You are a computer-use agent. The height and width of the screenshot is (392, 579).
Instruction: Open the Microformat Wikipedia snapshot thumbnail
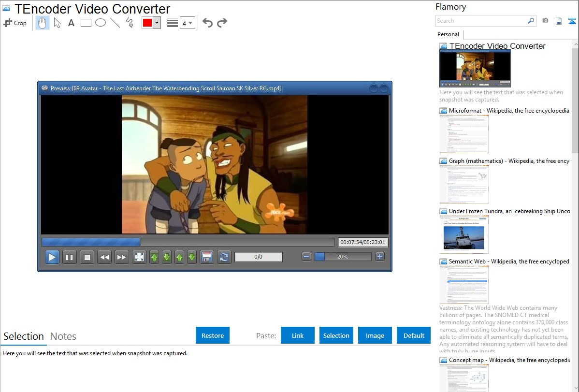[464, 134]
